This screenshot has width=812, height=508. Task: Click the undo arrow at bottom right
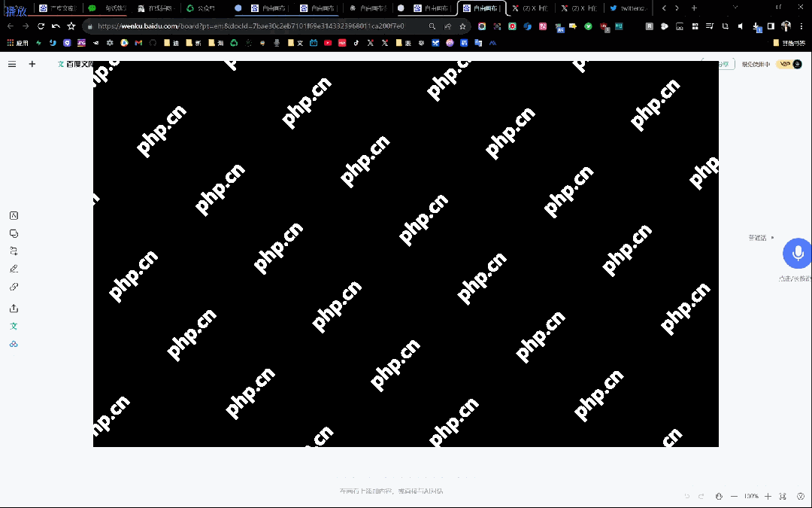686,496
